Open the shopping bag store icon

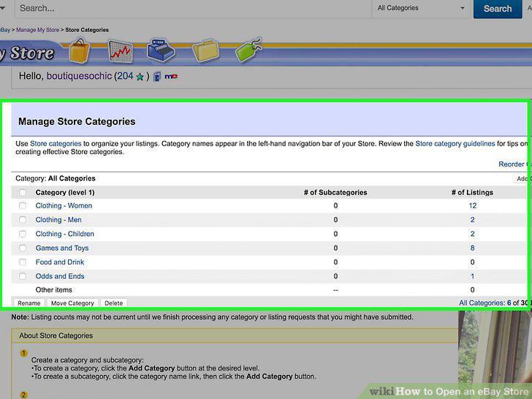[80, 51]
